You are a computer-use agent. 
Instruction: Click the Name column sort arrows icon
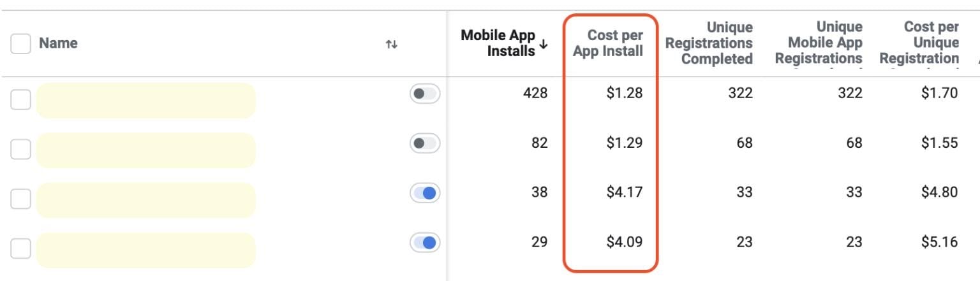392,44
